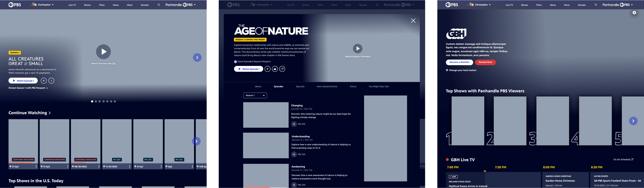Close the Age of Nature modal with the X
The height and width of the screenshot is (188, 644).
tap(413, 21)
